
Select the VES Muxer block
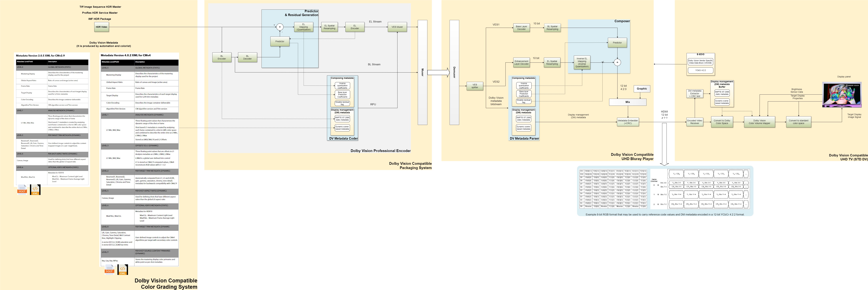click(x=397, y=27)
